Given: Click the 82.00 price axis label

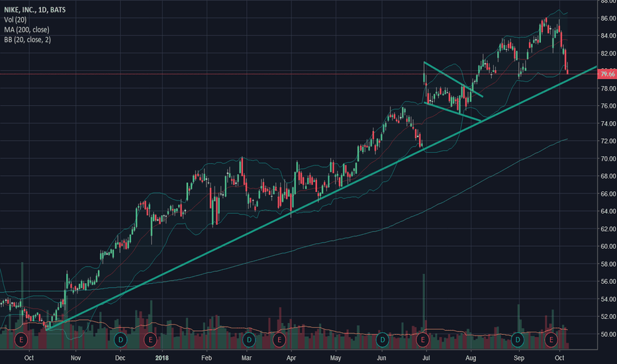Looking at the screenshot, I should [x=608, y=54].
